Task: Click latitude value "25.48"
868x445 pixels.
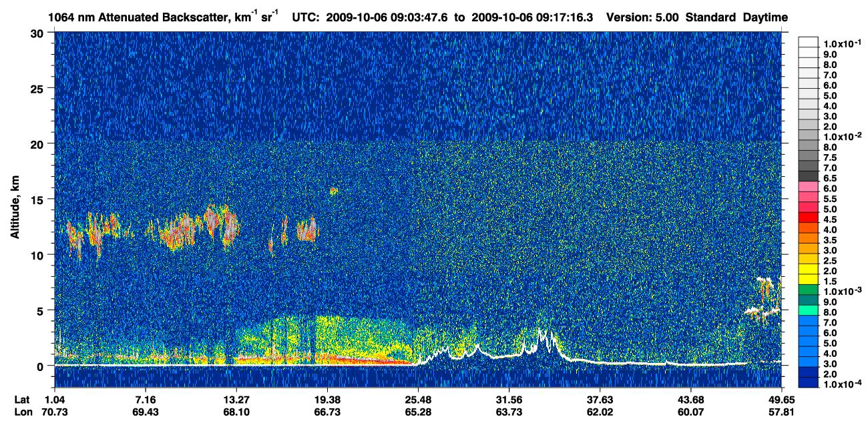Action: tap(418, 400)
